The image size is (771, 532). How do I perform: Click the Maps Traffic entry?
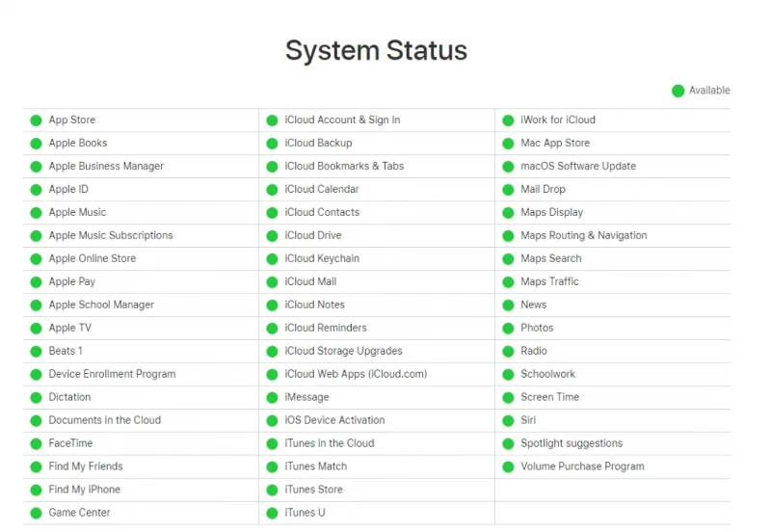click(549, 281)
